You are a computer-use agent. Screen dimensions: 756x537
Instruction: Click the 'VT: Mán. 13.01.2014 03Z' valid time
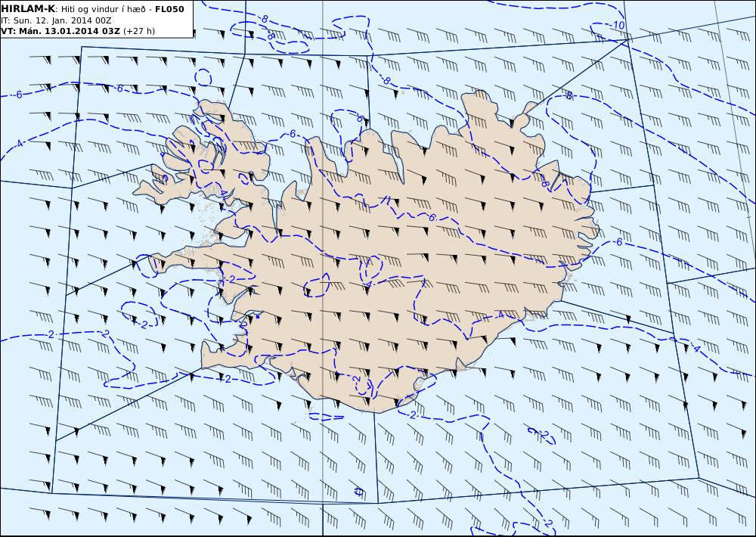click(x=60, y=31)
